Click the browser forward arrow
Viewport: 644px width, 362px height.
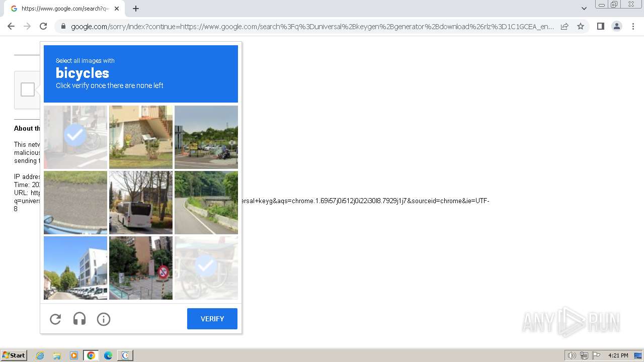(27, 26)
